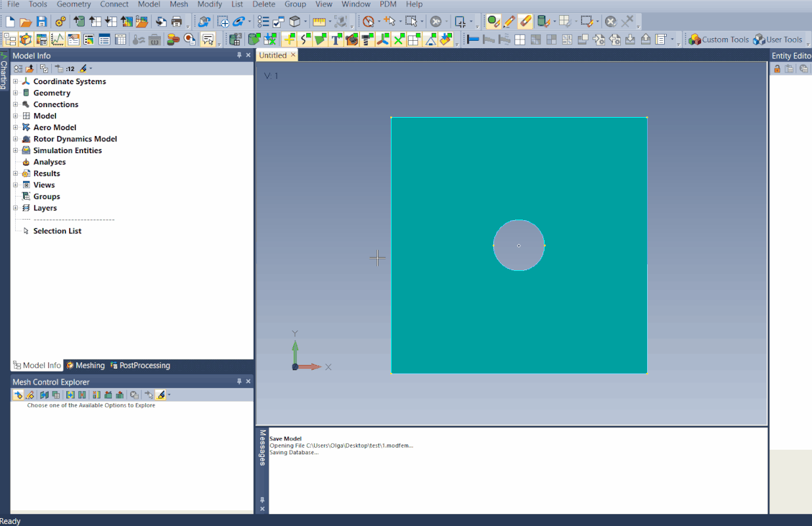Click the circular hole in the plate
This screenshot has width=812, height=526.
click(x=519, y=245)
